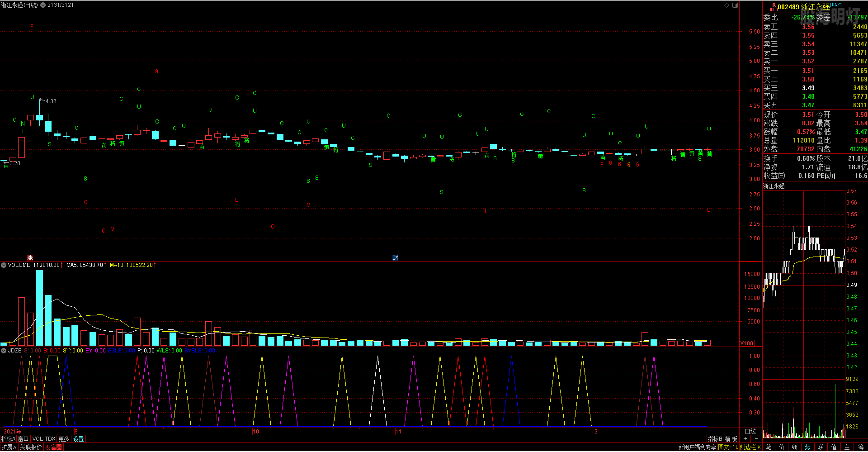The width and height of the screenshot is (868, 452).
Task: Select the 指标B tab
Action: click(x=715, y=439)
